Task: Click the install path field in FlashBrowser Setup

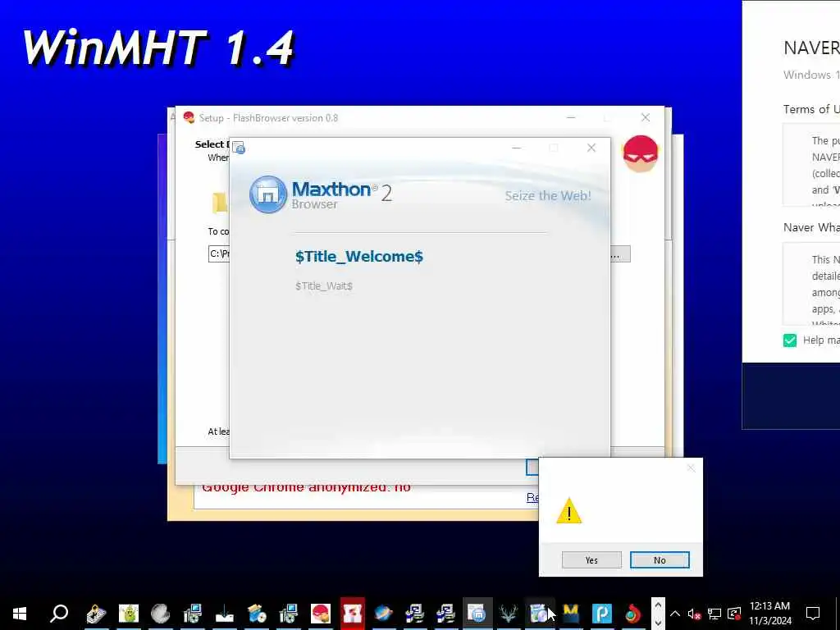Action: click(x=218, y=254)
